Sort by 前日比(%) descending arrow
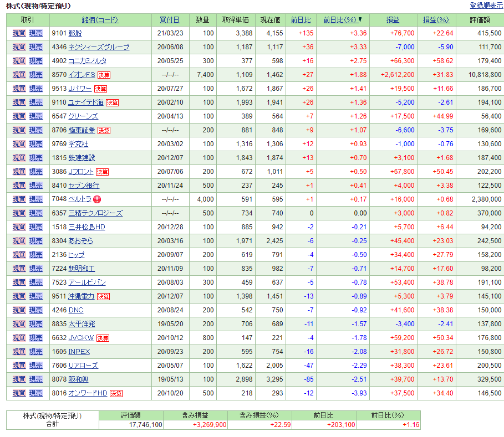The height and width of the screenshot is (437, 504). (360, 20)
